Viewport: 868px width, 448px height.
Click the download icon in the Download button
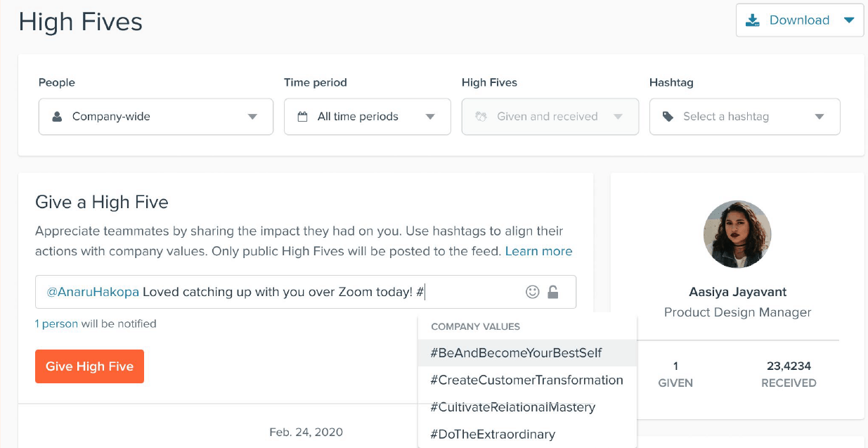click(x=751, y=20)
